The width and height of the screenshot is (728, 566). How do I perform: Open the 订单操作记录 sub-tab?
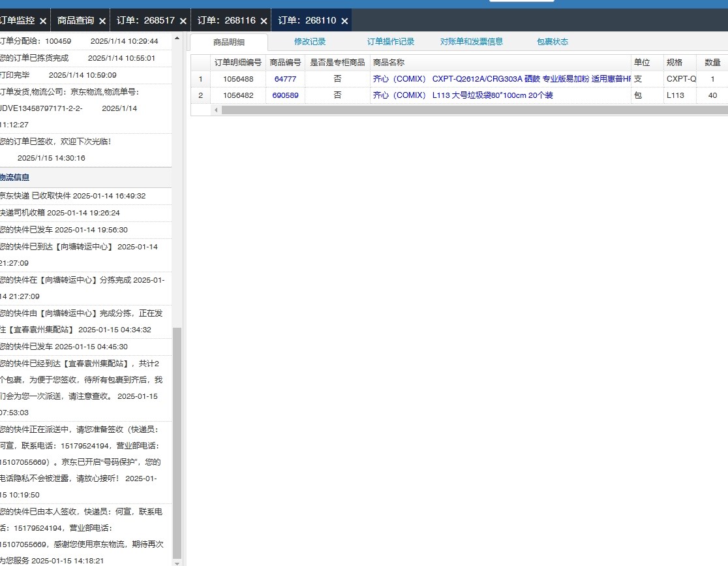pos(391,42)
